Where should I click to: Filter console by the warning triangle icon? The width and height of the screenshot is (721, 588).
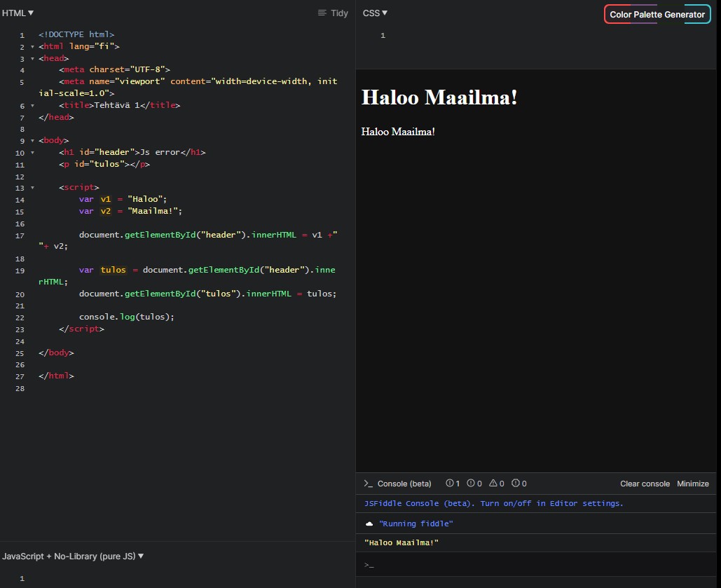tap(493, 484)
